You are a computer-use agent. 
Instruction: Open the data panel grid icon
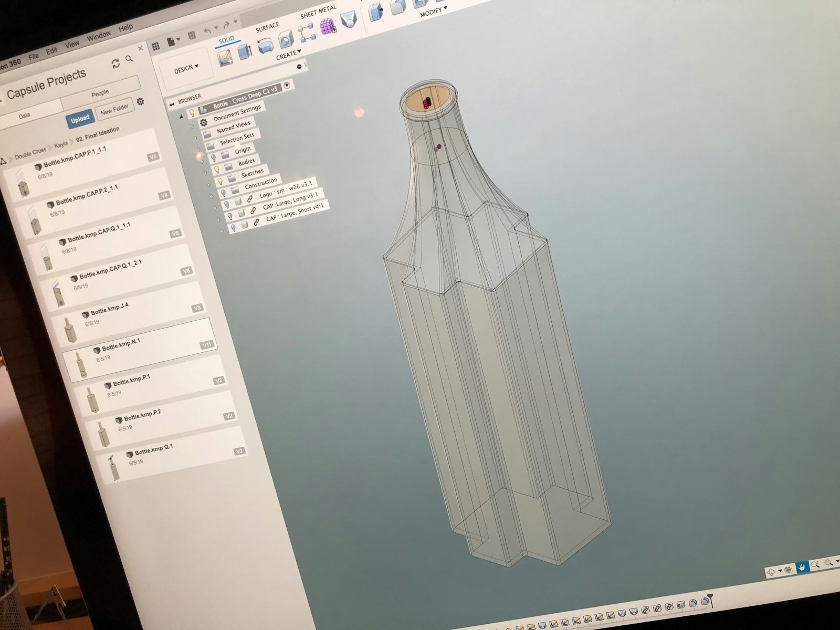pyautogui.click(x=156, y=46)
